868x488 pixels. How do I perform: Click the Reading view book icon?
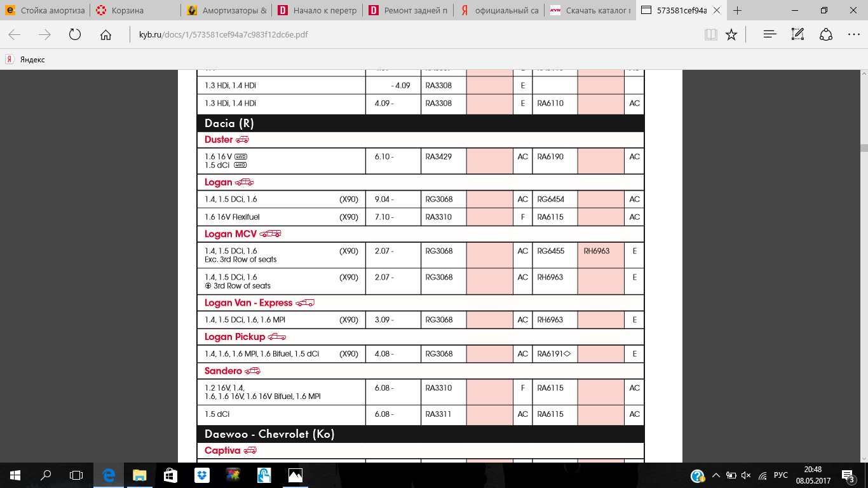[x=710, y=35]
